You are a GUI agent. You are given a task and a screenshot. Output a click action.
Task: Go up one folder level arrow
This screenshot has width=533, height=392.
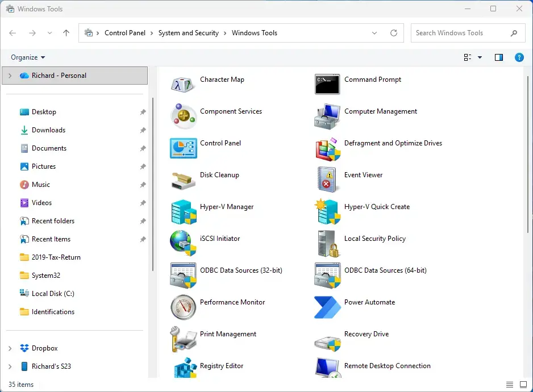66,33
